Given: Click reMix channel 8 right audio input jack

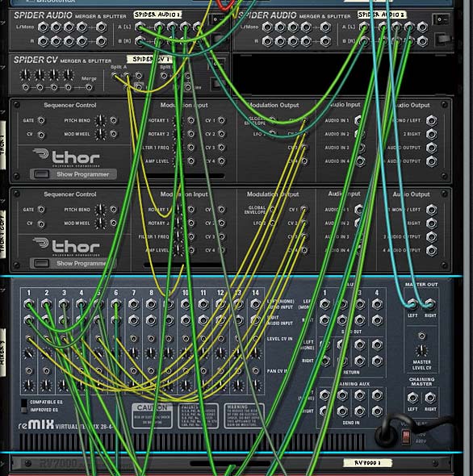Looking at the screenshot, I should (151, 320).
